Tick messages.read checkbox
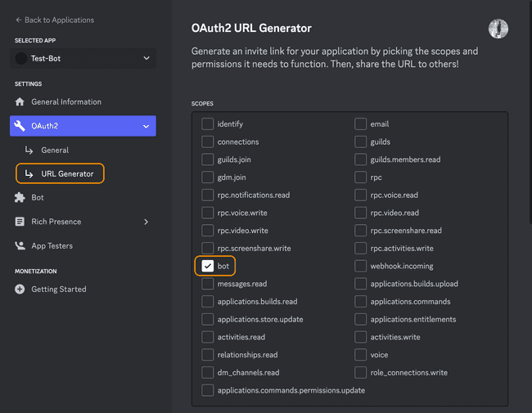The height and width of the screenshot is (413, 532). click(x=208, y=284)
